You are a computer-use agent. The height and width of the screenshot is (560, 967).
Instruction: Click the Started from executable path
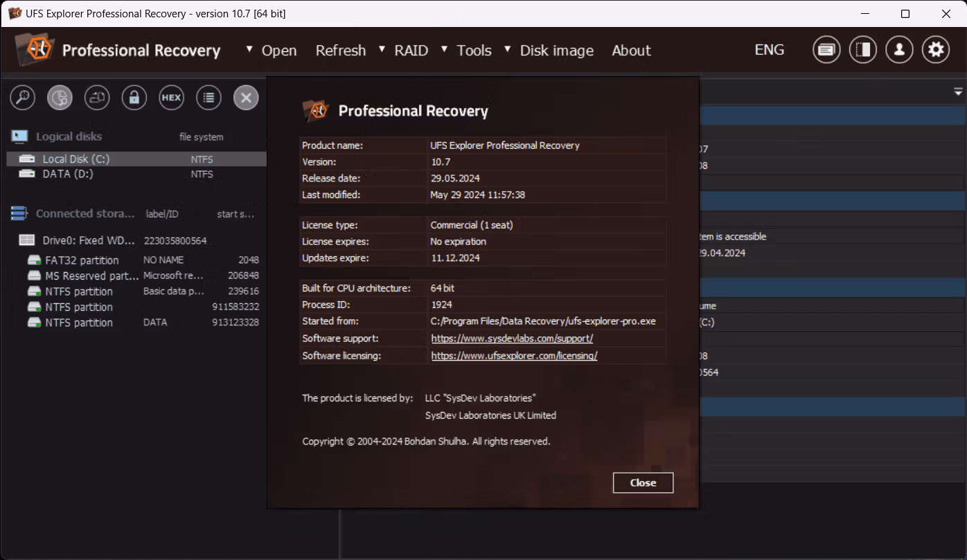(x=543, y=321)
